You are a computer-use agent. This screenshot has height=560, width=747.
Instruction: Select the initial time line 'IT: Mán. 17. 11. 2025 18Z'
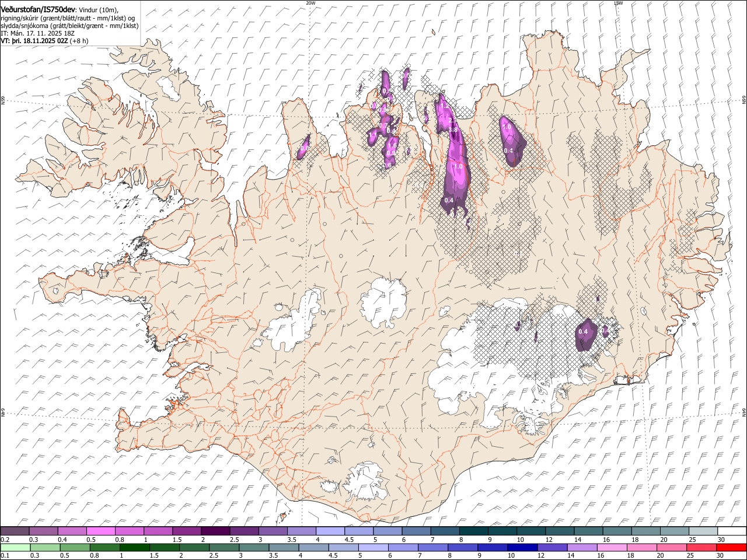pyautogui.click(x=37, y=33)
